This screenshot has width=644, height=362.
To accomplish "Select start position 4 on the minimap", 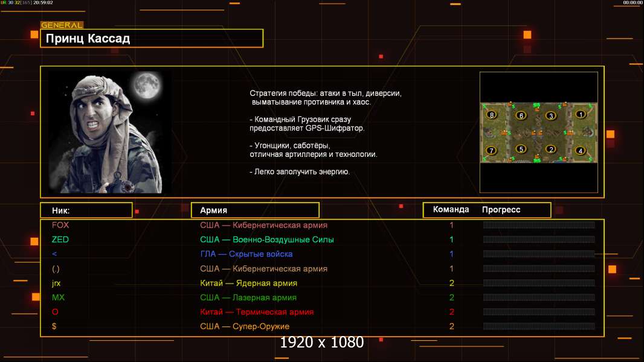I will (x=581, y=150).
